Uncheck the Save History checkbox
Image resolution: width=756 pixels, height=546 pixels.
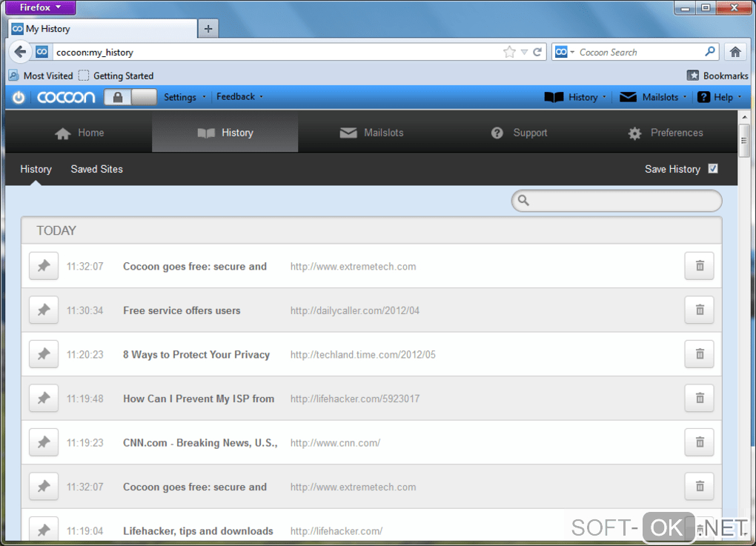(x=713, y=169)
